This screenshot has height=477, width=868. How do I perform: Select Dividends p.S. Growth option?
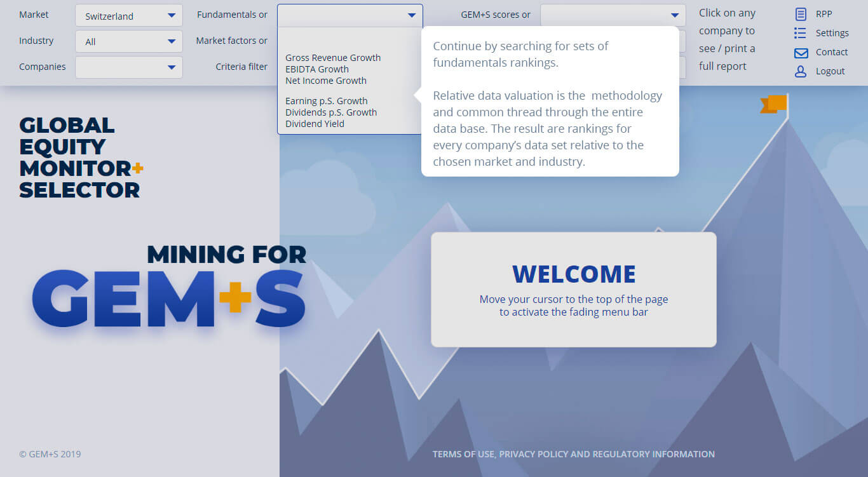[x=331, y=112]
